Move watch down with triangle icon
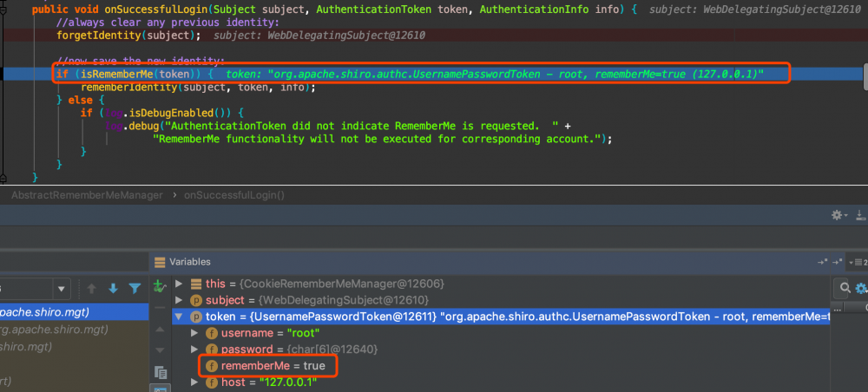 [160, 350]
